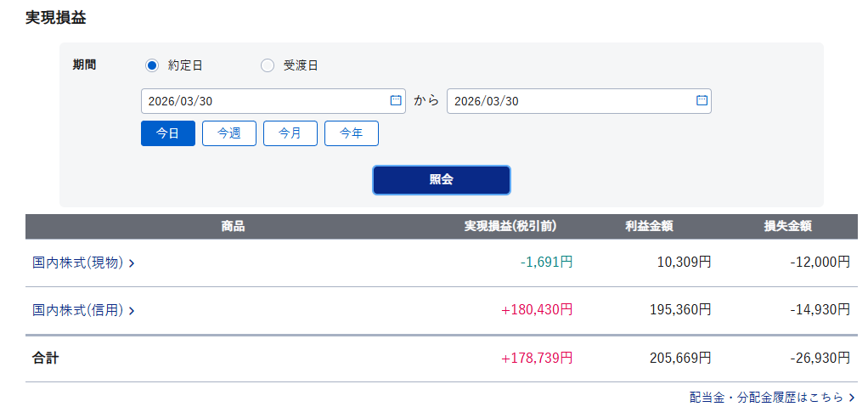The image size is (868, 418).
Task: Expand the chevron beside 国内株式(現物)
Action: click(132, 263)
